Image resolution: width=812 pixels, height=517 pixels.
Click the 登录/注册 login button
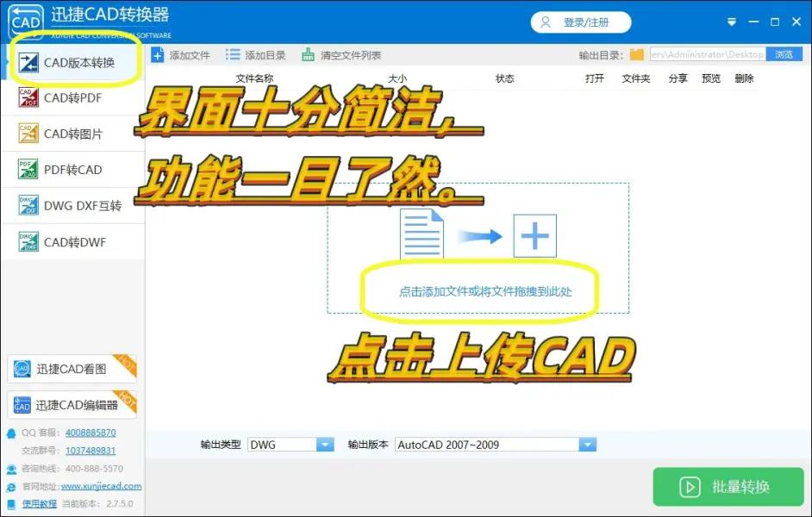581,22
